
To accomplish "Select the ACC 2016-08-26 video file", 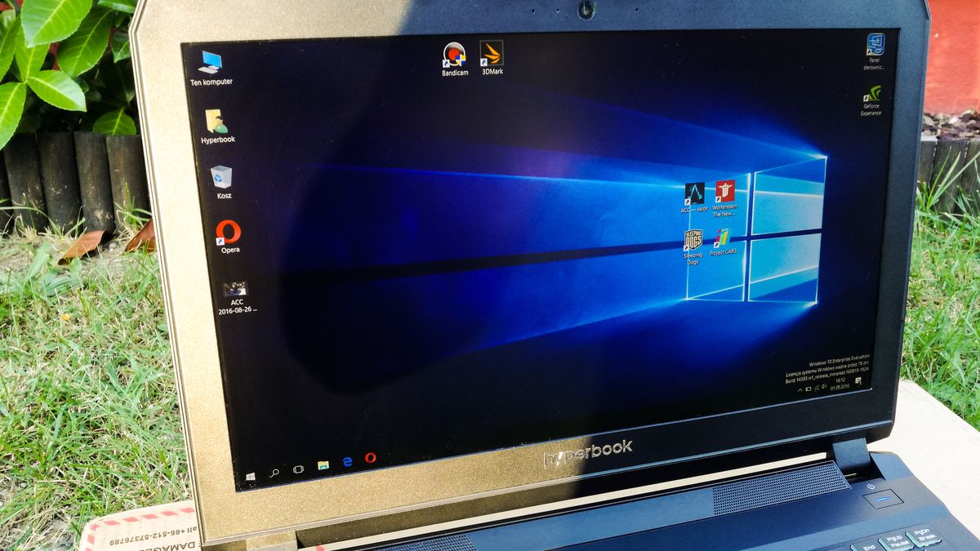I will (237, 298).
